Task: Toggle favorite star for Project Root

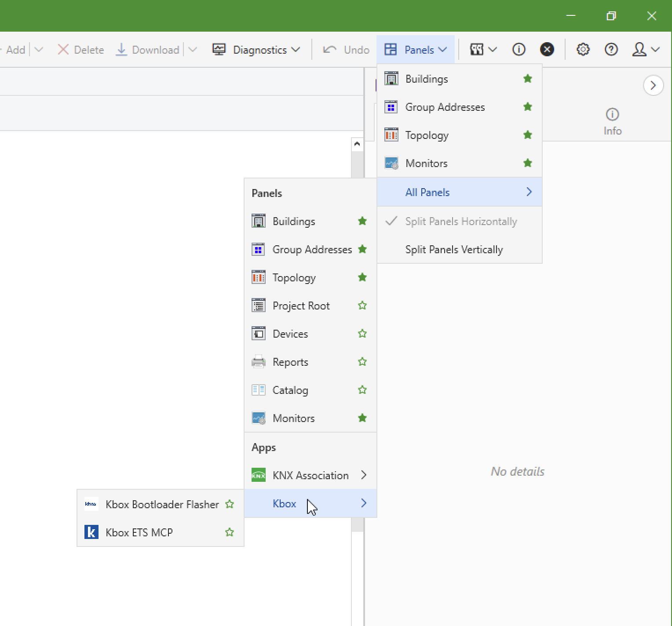Action: (x=362, y=306)
